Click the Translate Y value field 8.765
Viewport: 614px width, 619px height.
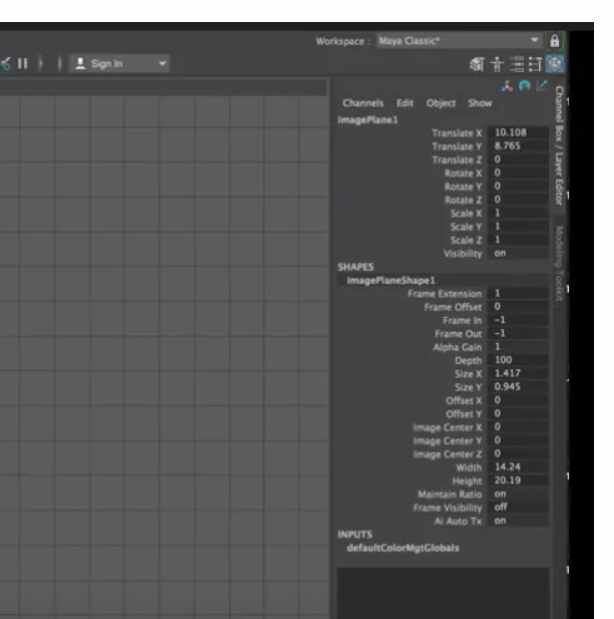518,146
